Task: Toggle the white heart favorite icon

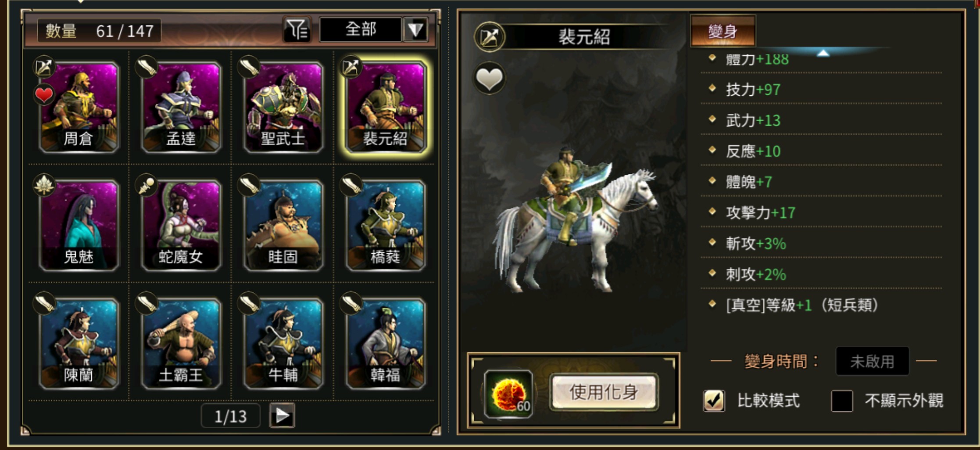Action: point(489,79)
